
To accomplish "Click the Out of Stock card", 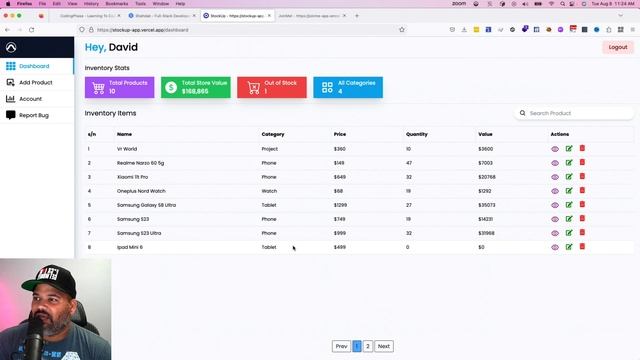I will click(x=272, y=87).
